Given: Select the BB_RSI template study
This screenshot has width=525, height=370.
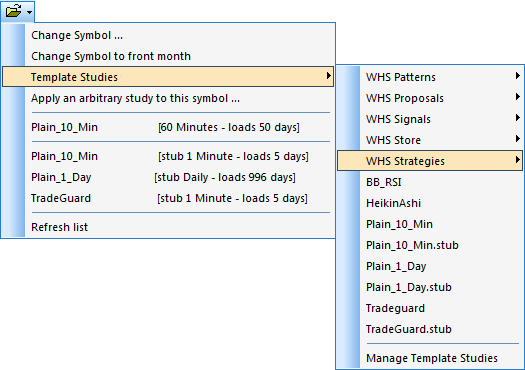Looking at the screenshot, I should (x=430, y=182).
